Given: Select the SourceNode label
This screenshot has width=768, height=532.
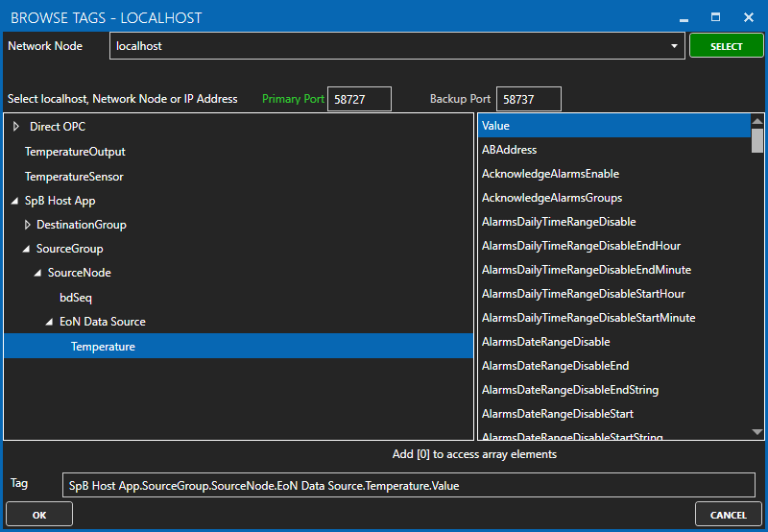Looking at the screenshot, I should click(x=80, y=273).
